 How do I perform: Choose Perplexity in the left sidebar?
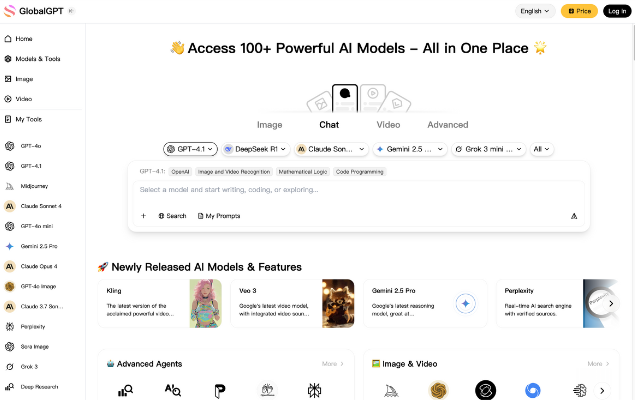32,327
